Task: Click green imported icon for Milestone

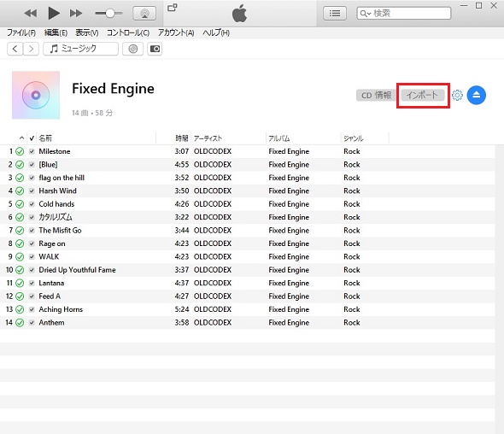Action: pyautogui.click(x=20, y=151)
